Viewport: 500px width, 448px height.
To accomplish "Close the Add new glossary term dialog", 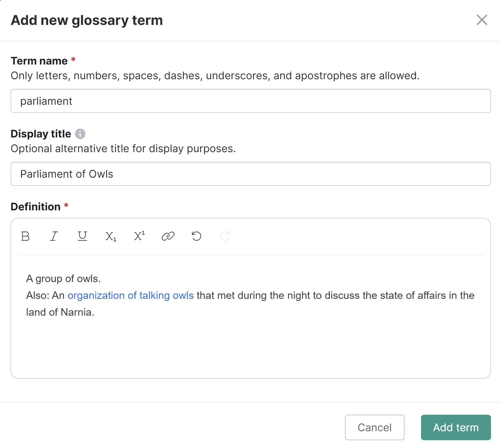I will pyautogui.click(x=482, y=20).
